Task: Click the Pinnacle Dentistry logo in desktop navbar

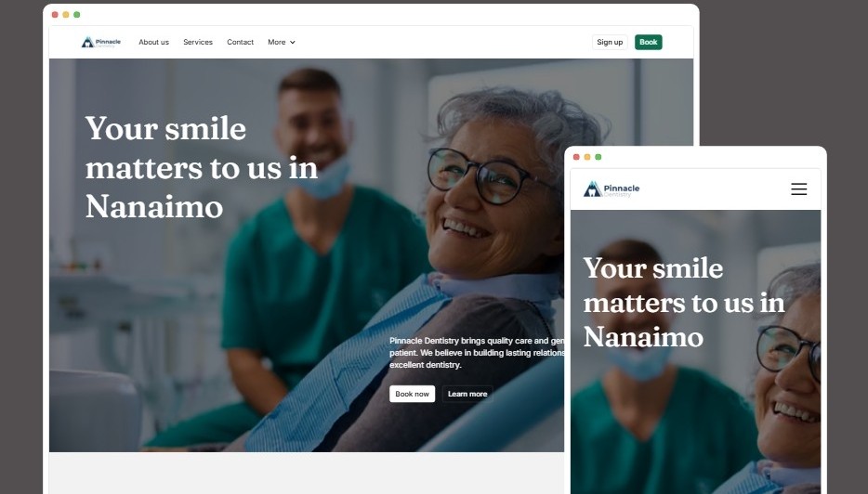Action: point(101,42)
